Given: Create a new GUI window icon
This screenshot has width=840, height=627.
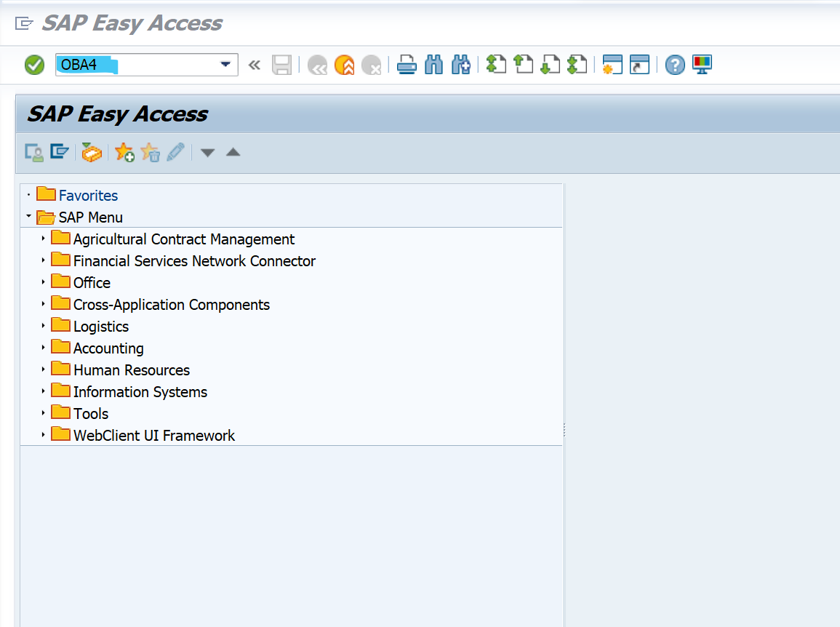Looking at the screenshot, I should pos(612,65).
